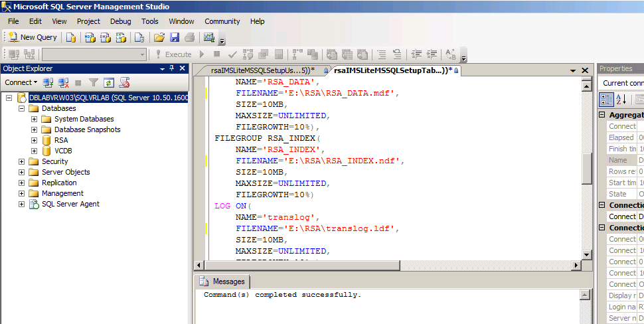
Task: Select the Messages results tab
Action: click(x=222, y=282)
